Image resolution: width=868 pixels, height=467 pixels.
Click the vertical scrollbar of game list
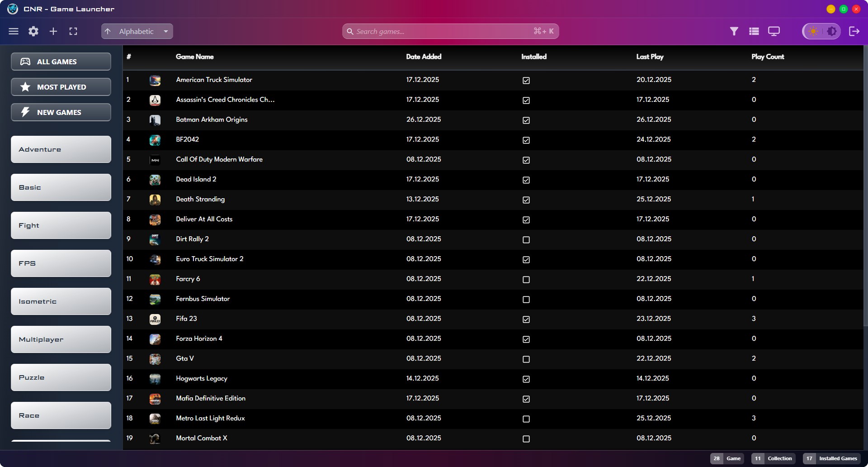coord(865,186)
